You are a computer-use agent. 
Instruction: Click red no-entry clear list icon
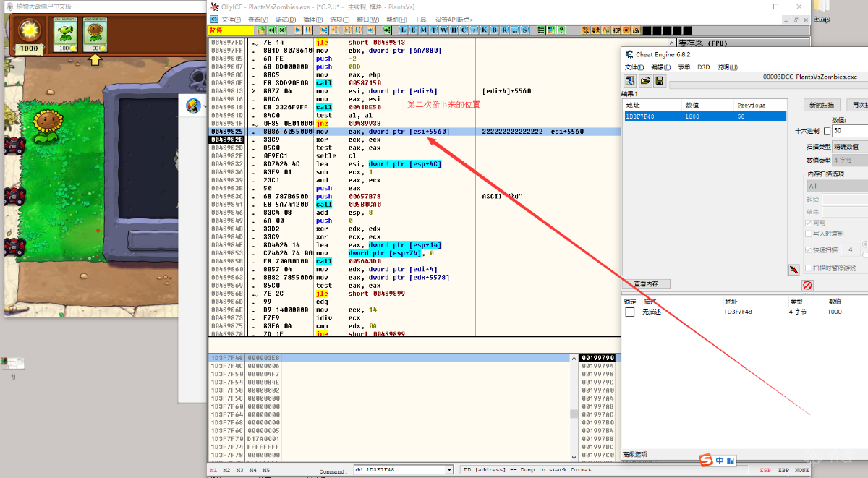[x=807, y=285]
